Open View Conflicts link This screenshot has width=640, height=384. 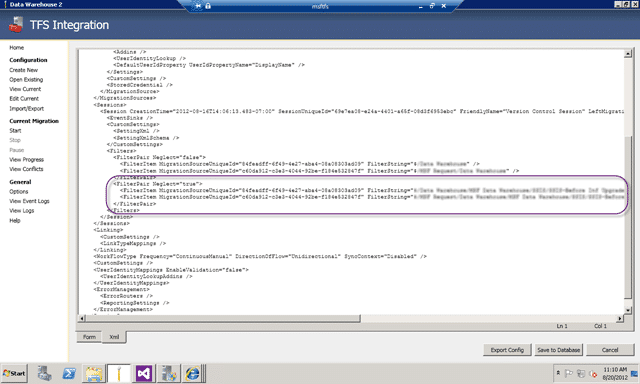(x=26, y=169)
